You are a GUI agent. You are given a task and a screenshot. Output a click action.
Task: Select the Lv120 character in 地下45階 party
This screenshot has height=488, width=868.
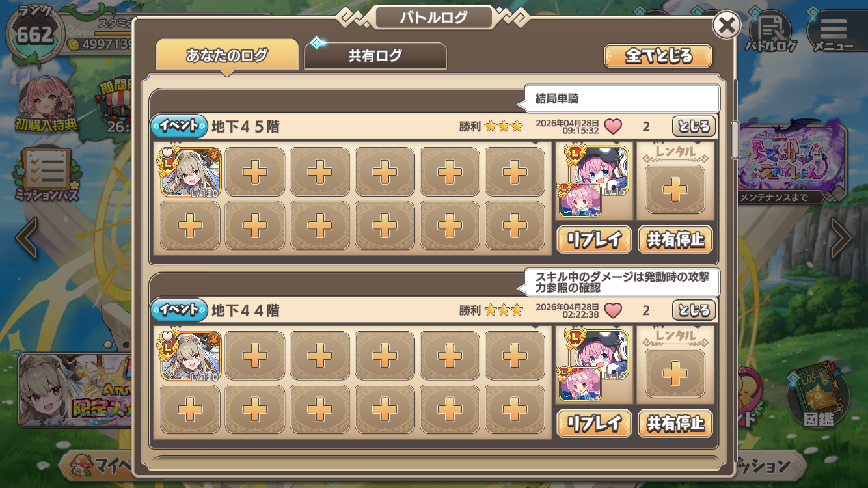click(x=191, y=172)
